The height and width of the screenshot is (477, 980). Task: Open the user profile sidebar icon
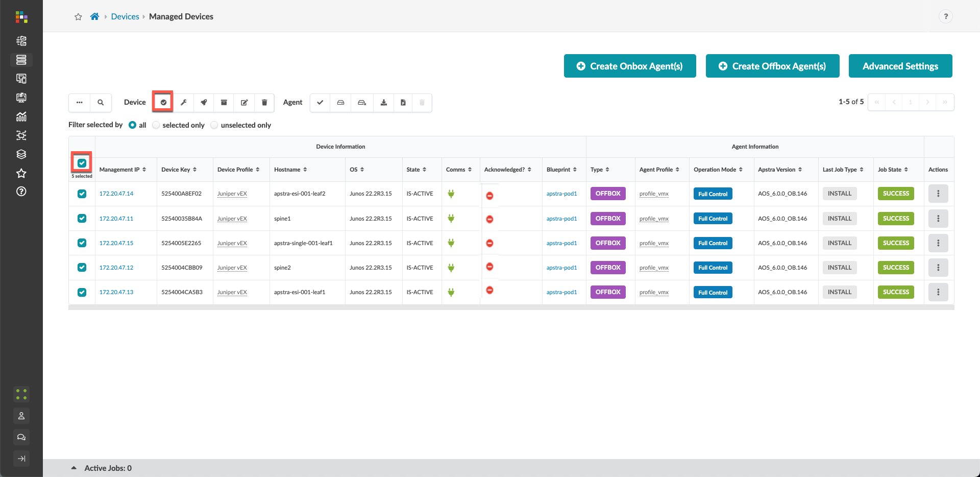(x=21, y=416)
